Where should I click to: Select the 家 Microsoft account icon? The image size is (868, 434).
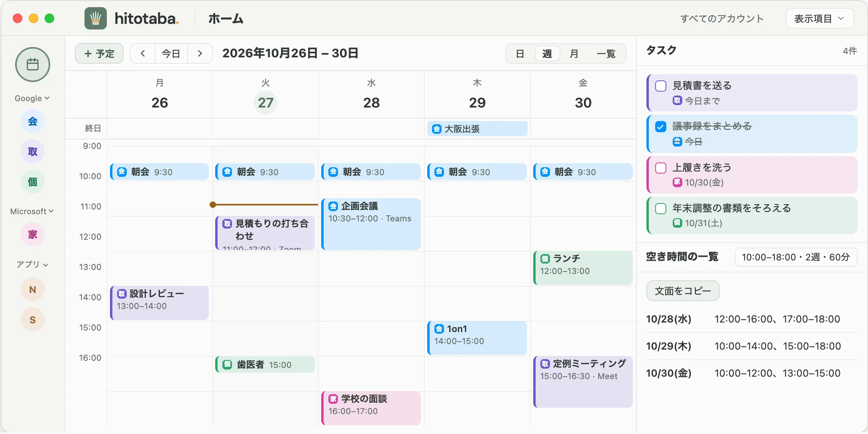33,234
